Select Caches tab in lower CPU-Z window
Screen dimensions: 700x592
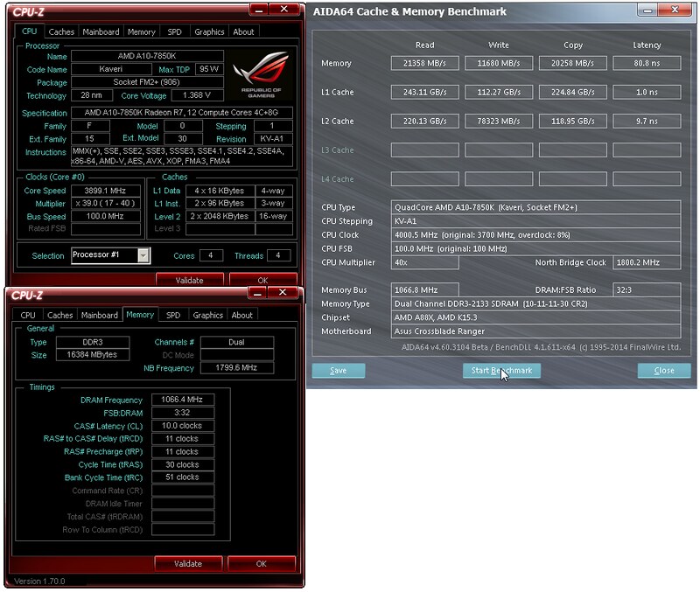click(x=59, y=315)
